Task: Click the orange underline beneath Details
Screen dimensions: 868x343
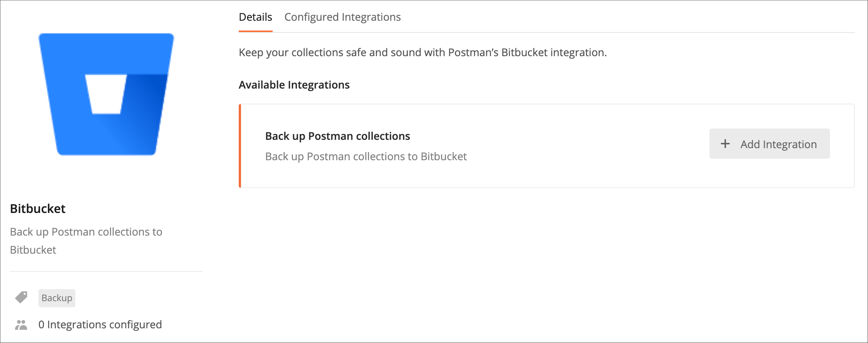Action: [255, 31]
